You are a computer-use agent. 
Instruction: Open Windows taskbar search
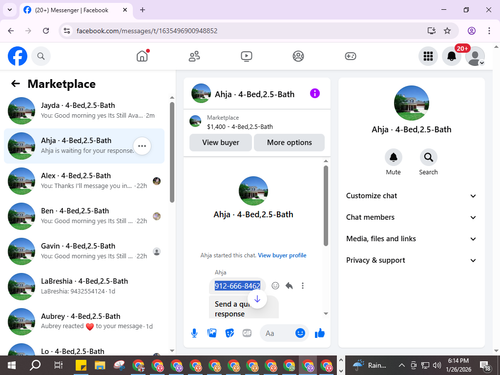(x=35, y=366)
